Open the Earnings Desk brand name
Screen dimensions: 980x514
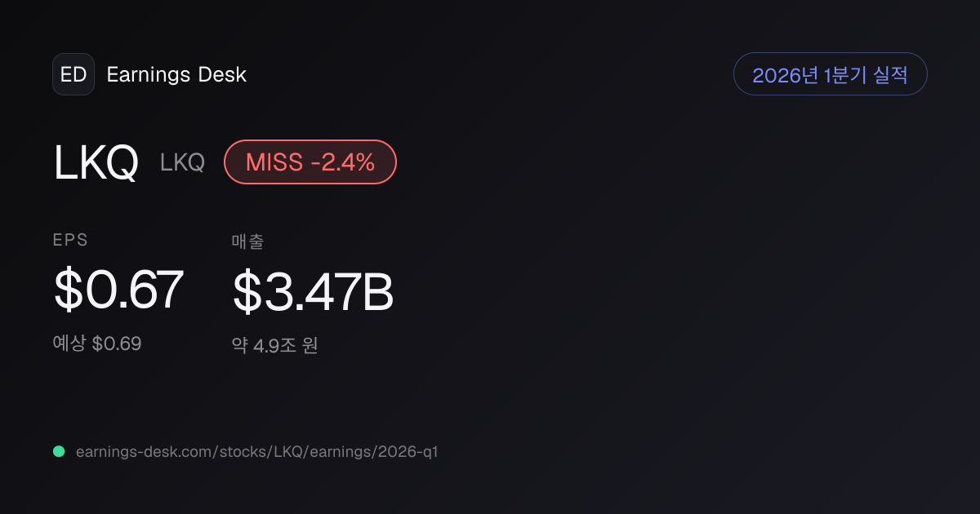176,75
